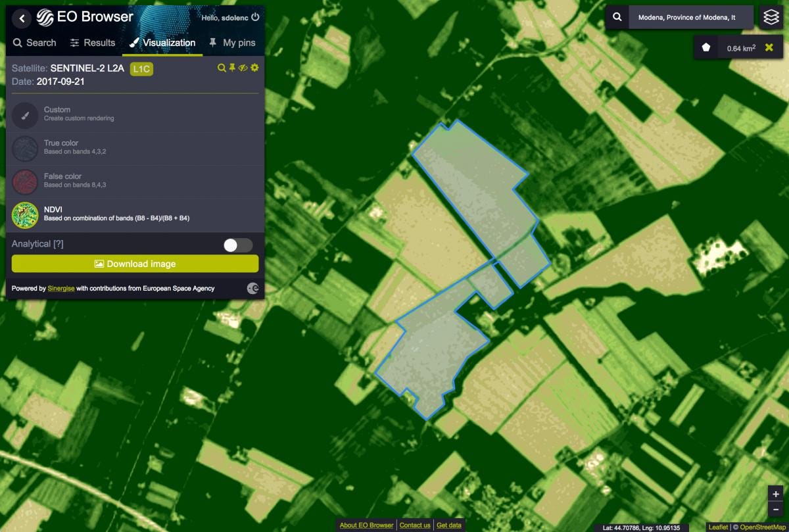
Task: Focus the Modena location search field
Action: (x=691, y=17)
